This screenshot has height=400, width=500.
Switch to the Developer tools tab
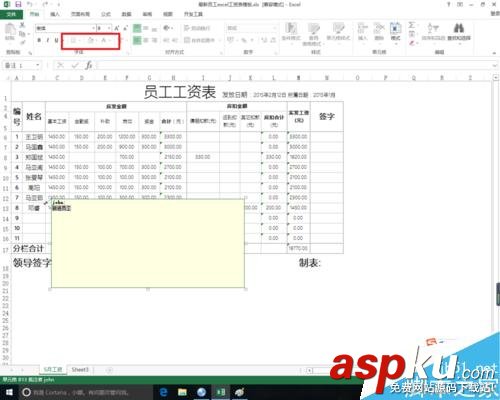point(193,14)
